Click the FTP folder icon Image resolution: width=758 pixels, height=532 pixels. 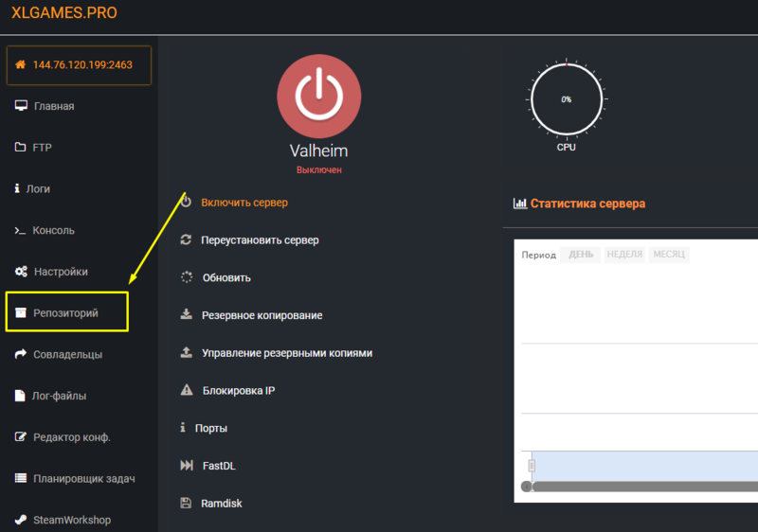pos(21,148)
